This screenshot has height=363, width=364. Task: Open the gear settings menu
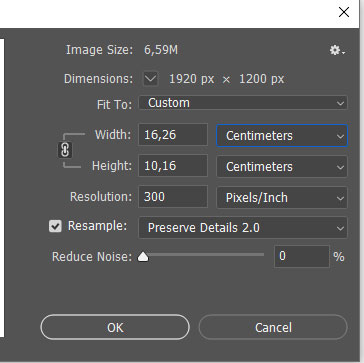pyautogui.click(x=337, y=51)
